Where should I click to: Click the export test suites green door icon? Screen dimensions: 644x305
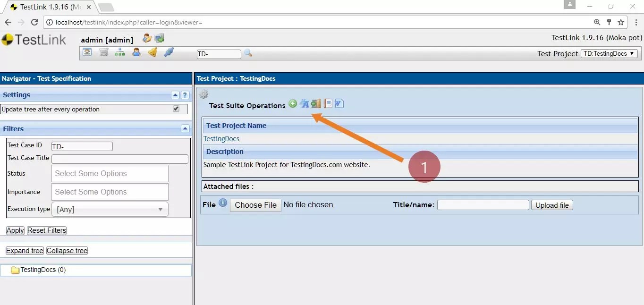click(316, 103)
